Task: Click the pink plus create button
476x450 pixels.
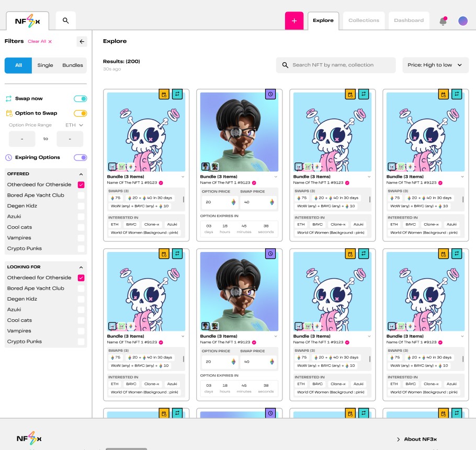Action: click(x=294, y=21)
